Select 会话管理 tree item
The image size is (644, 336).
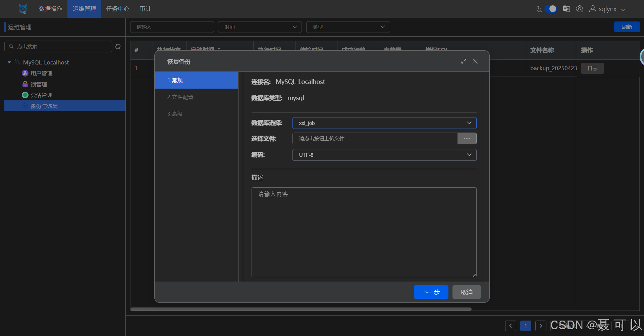pyautogui.click(x=42, y=95)
